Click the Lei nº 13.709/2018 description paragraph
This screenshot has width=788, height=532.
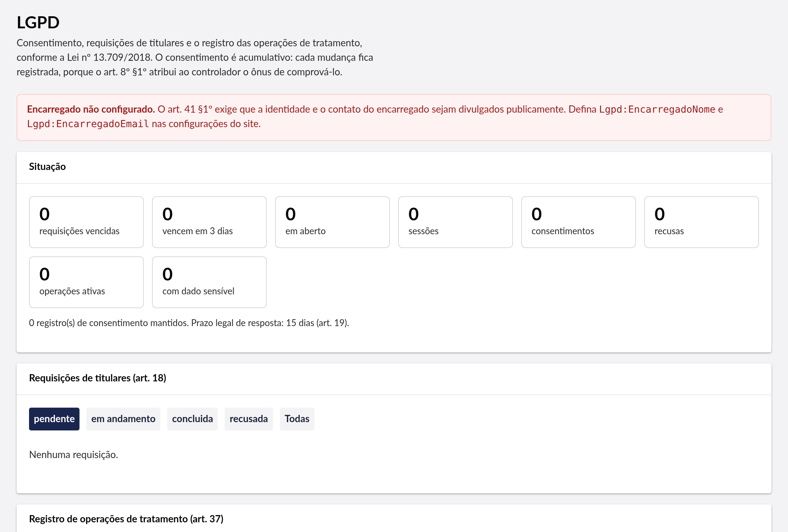pos(195,57)
